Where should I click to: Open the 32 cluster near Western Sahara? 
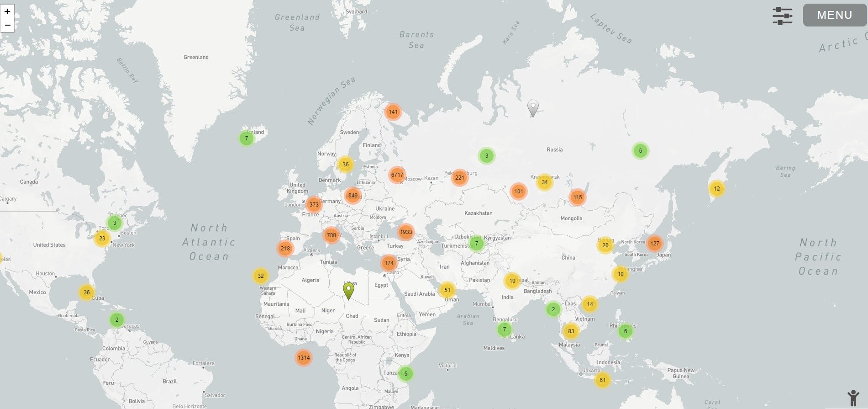[x=261, y=276]
